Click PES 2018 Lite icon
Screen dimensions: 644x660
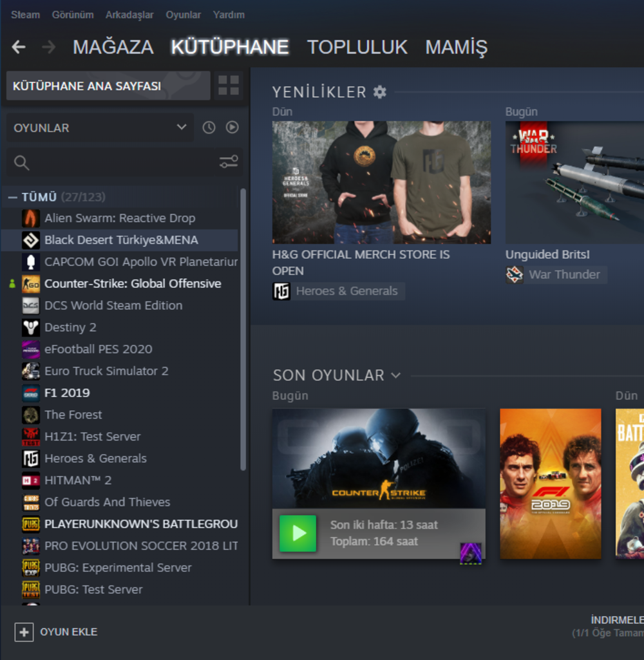pos(31,546)
